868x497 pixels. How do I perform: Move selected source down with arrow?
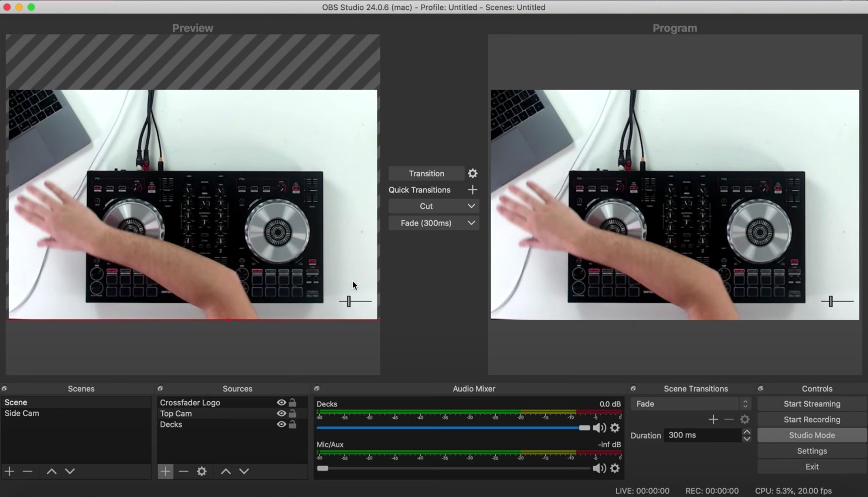click(x=244, y=471)
